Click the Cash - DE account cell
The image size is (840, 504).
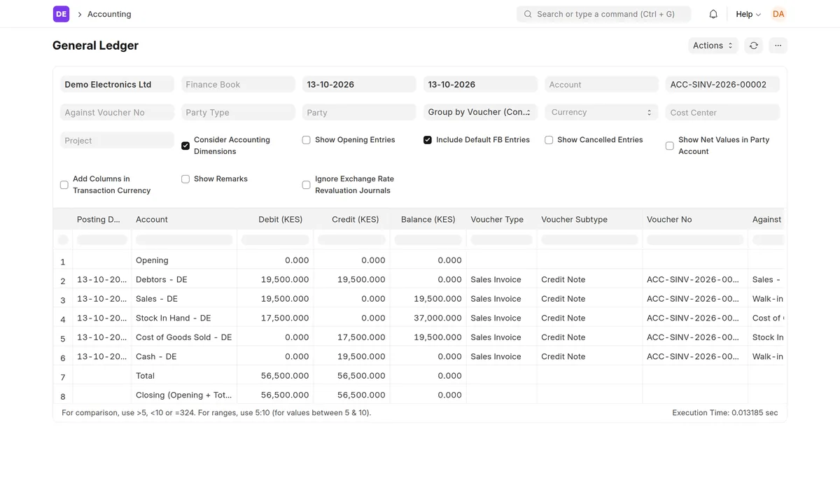(x=184, y=356)
